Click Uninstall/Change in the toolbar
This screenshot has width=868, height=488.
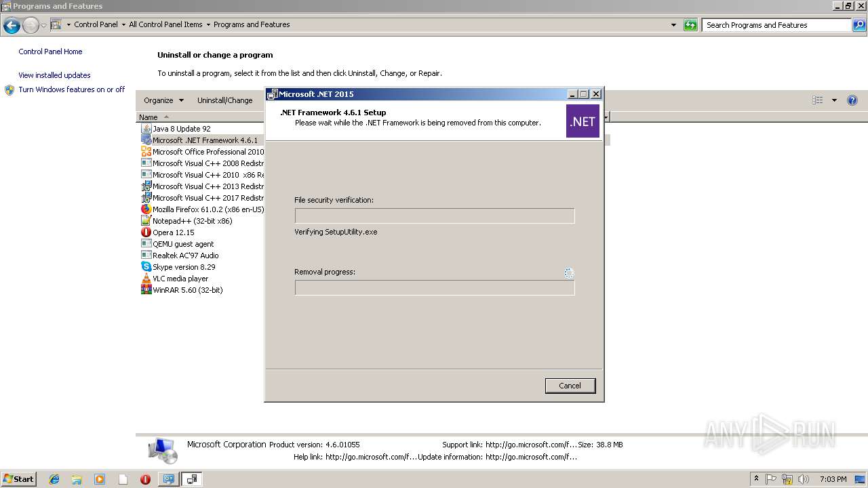tap(224, 100)
